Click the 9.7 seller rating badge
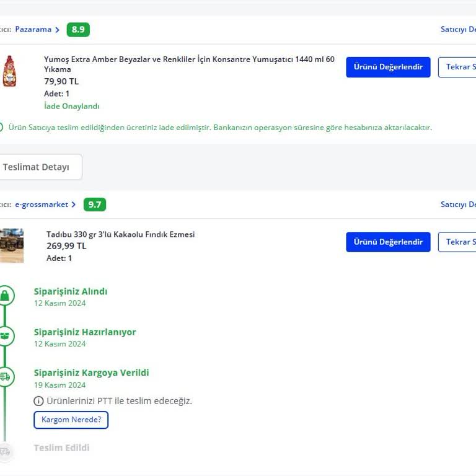This screenshot has height=476, width=476. tap(94, 205)
